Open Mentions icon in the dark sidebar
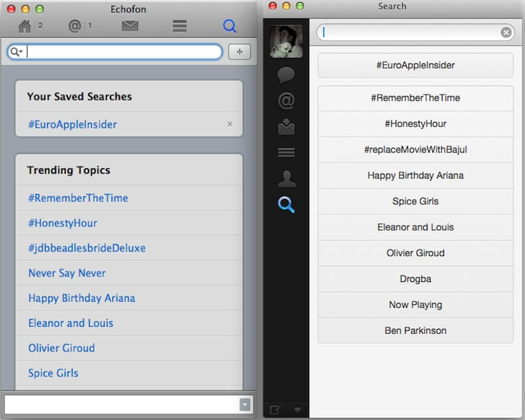525x420 pixels. coord(286,101)
